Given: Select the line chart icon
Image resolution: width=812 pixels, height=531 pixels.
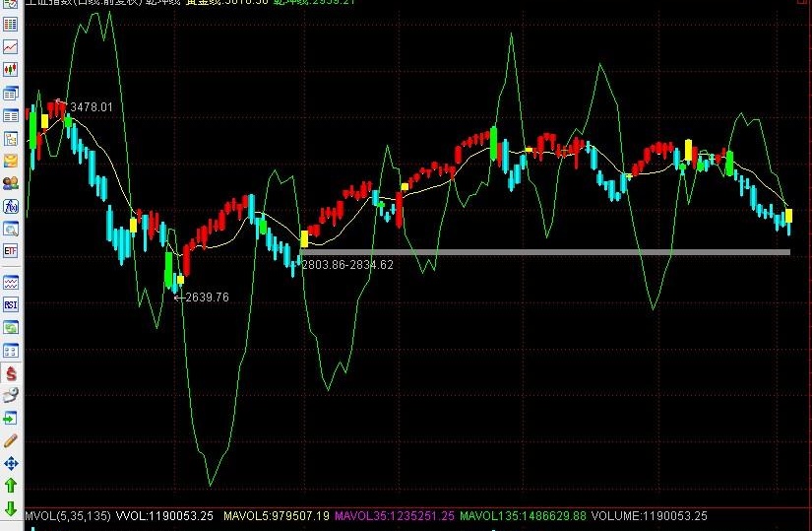Looking at the screenshot, I should [11, 47].
